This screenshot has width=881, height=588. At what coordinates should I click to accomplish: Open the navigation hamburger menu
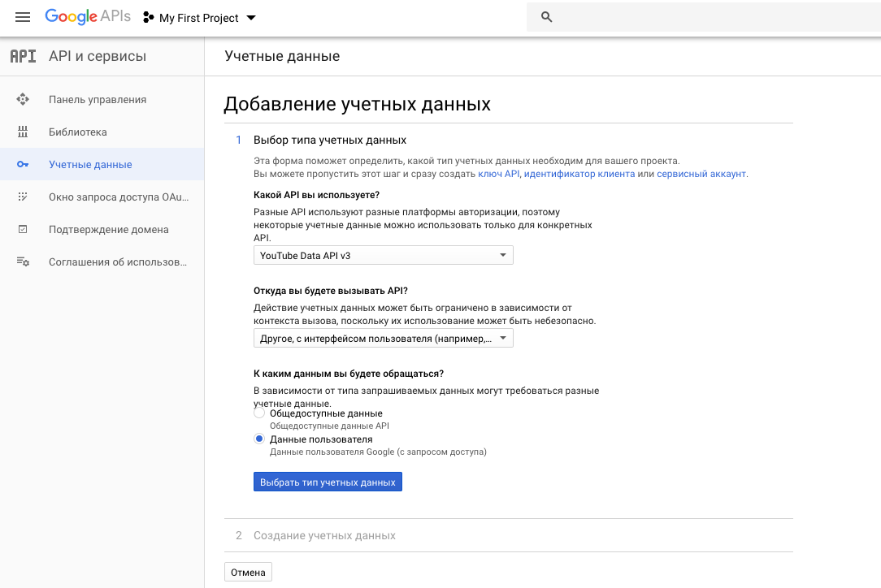pos(22,17)
